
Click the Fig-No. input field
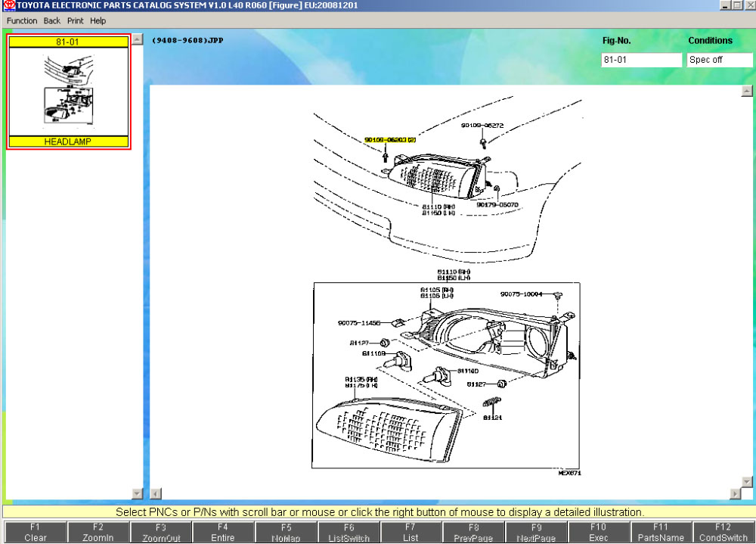641,60
